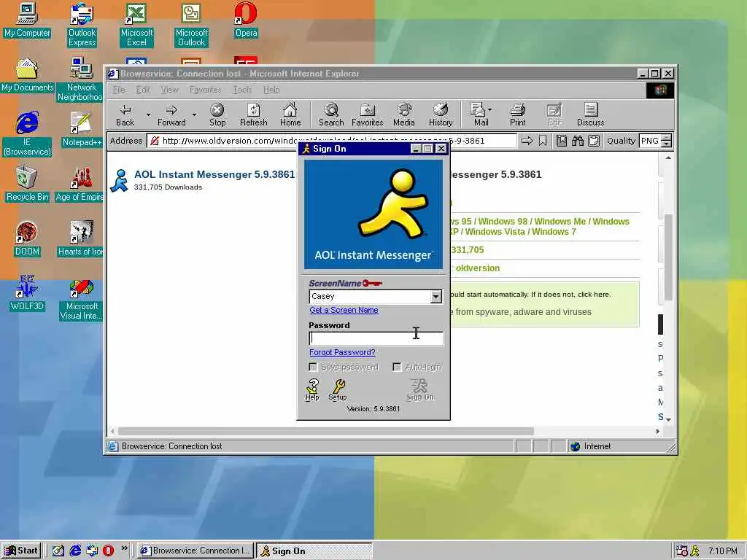Click AOL Instant Messenger 5.9.3861 heading link
Image resolution: width=747 pixels, height=560 pixels.
[214, 174]
